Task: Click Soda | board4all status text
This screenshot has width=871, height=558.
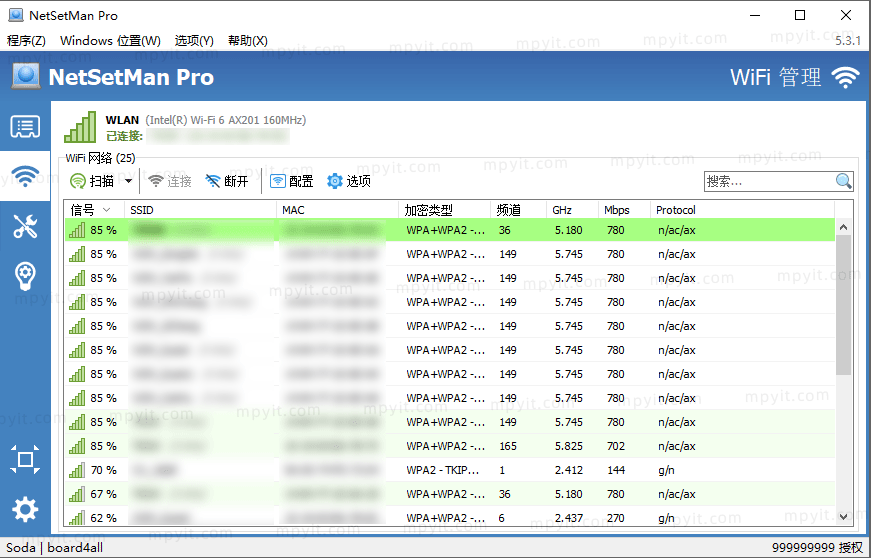Action: 54,547
